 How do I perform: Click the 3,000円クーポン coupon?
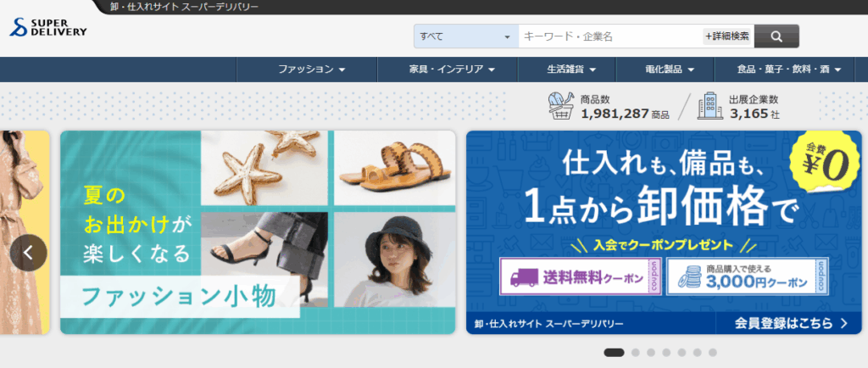click(748, 276)
